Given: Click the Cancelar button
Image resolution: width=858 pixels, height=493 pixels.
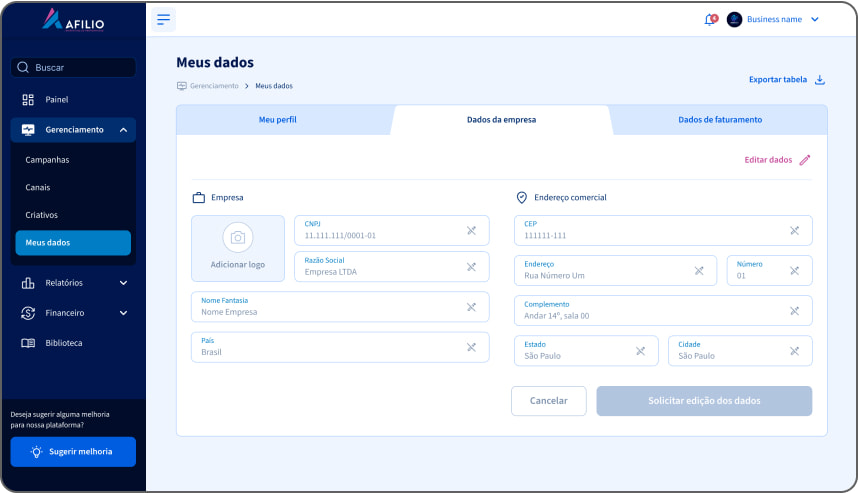Looking at the screenshot, I should tap(548, 401).
